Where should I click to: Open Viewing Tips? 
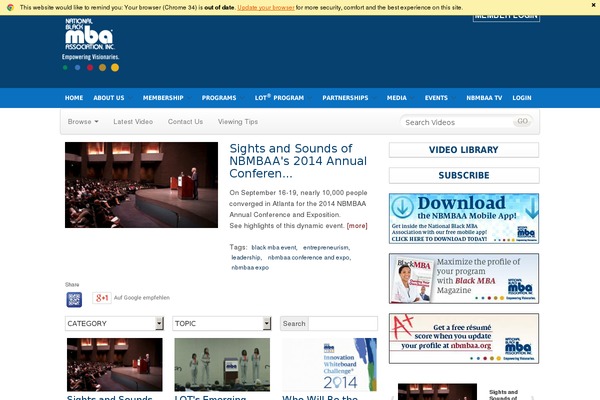(x=238, y=122)
